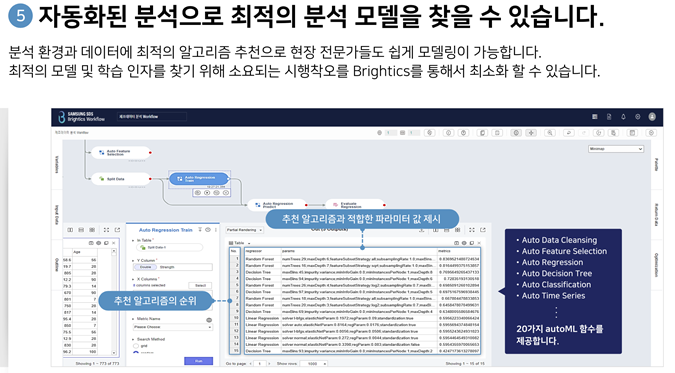Viewport: 675px width, 373px height.
Task: Select the Auto Regression Predict node
Action: (x=277, y=205)
